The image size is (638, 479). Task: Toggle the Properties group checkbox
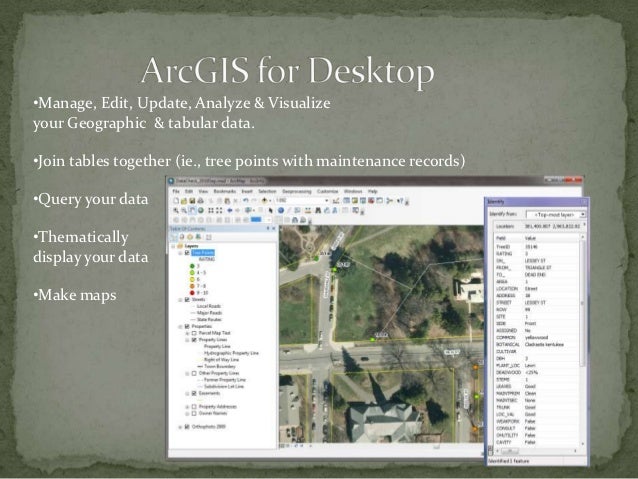[187, 326]
